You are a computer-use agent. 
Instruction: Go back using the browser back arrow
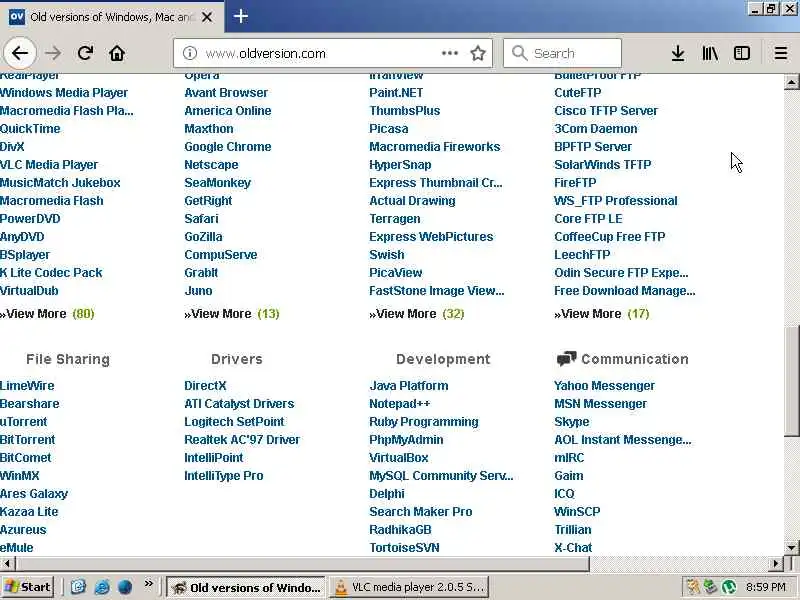20,53
